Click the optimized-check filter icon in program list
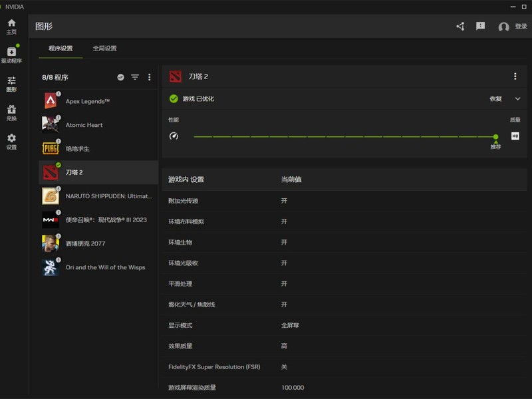Viewport: 532px width, 399px height. click(x=120, y=77)
